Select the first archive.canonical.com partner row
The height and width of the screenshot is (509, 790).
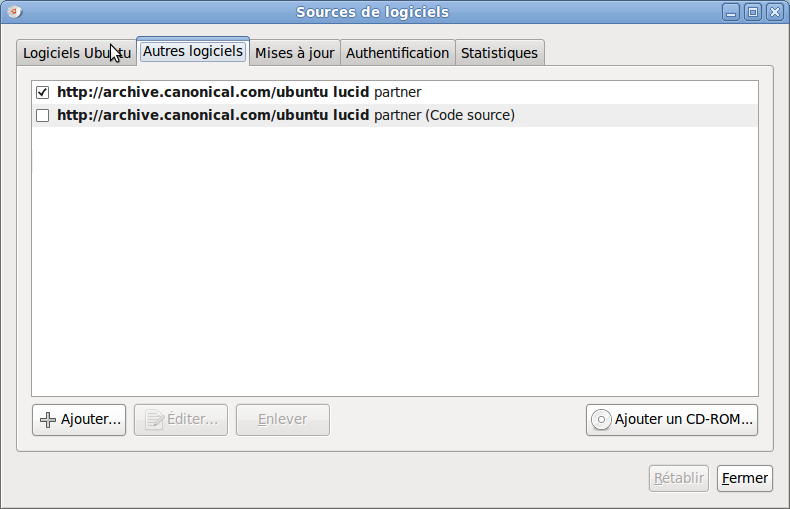pyautogui.click(x=395, y=92)
